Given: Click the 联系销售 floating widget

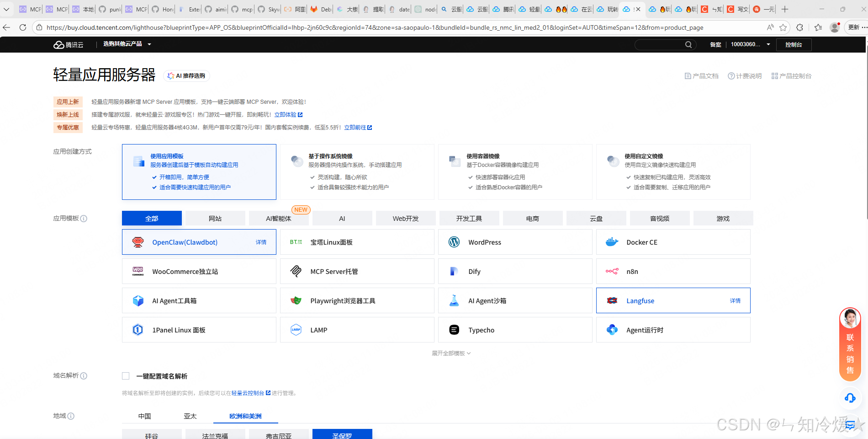Looking at the screenshot, I should coord(850,344).
